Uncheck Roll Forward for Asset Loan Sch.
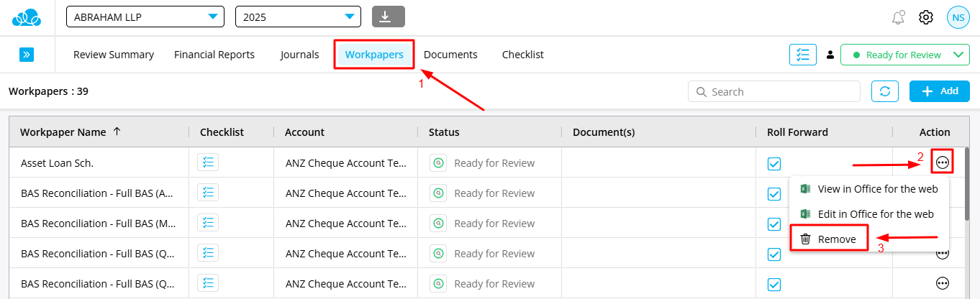Screen dimensions: 980x299 774,164
